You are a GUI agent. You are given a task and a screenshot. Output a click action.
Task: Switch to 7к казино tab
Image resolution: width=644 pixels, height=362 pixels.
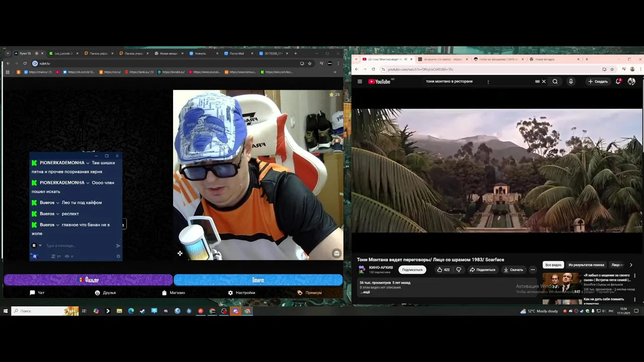coord(443,59)
